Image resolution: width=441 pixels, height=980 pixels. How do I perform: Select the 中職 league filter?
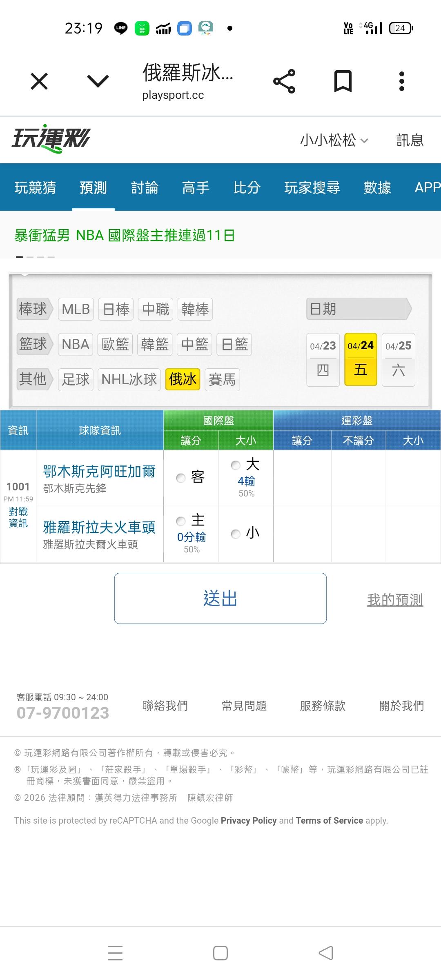156,309
